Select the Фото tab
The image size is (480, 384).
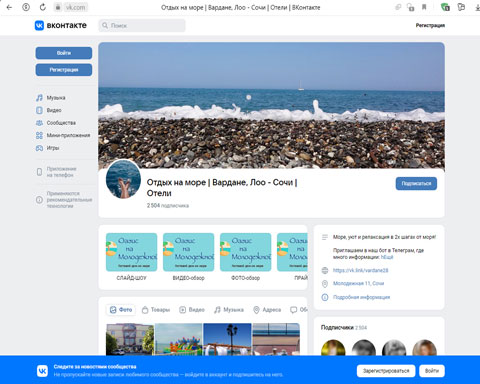121,310
